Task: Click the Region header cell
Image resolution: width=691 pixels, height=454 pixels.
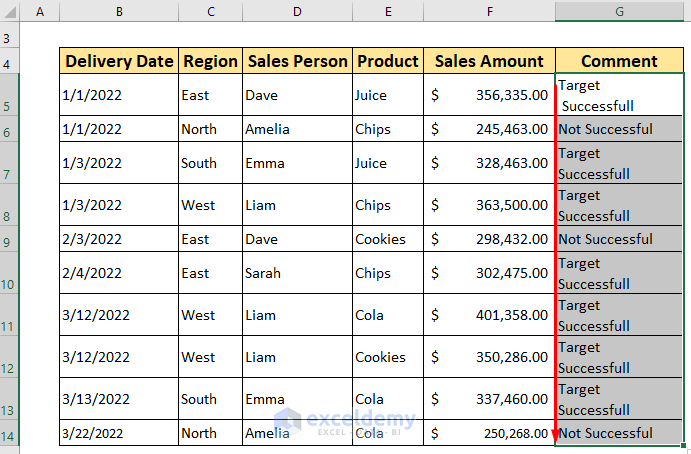Action: point(210,61)
